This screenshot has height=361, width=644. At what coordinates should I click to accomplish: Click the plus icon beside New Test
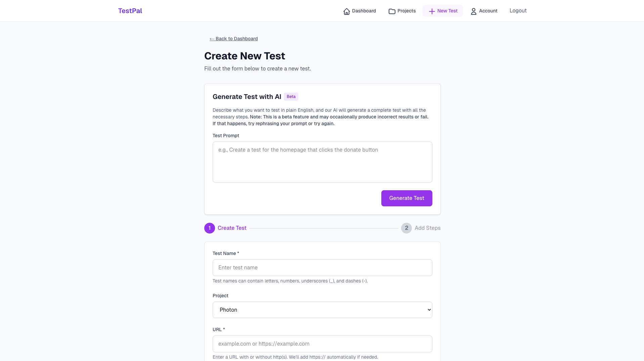point(431,11)
